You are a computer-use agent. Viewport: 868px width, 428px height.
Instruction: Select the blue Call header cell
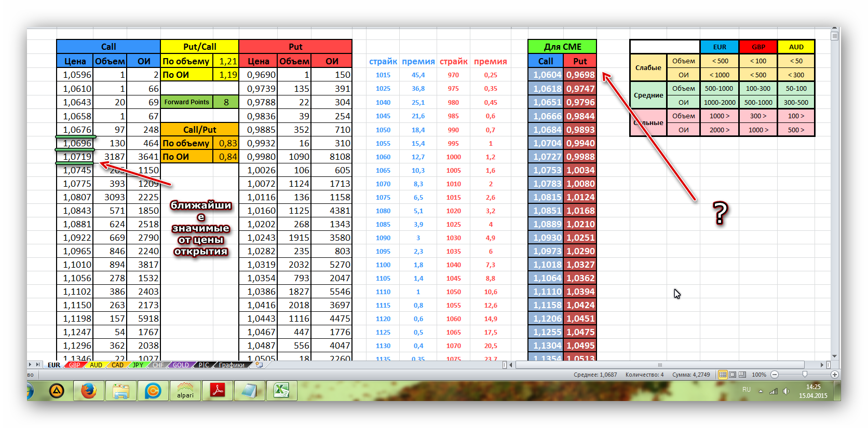click(108, 47)
